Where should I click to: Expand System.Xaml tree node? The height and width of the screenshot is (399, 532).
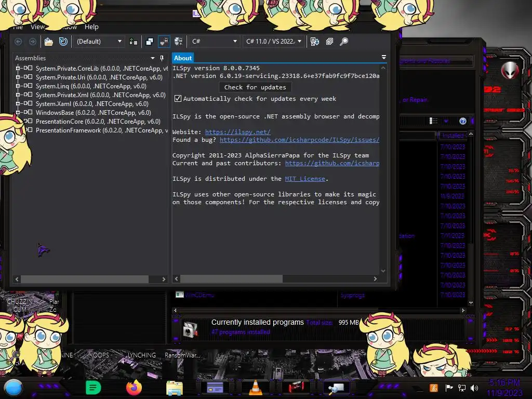point(18,103)
